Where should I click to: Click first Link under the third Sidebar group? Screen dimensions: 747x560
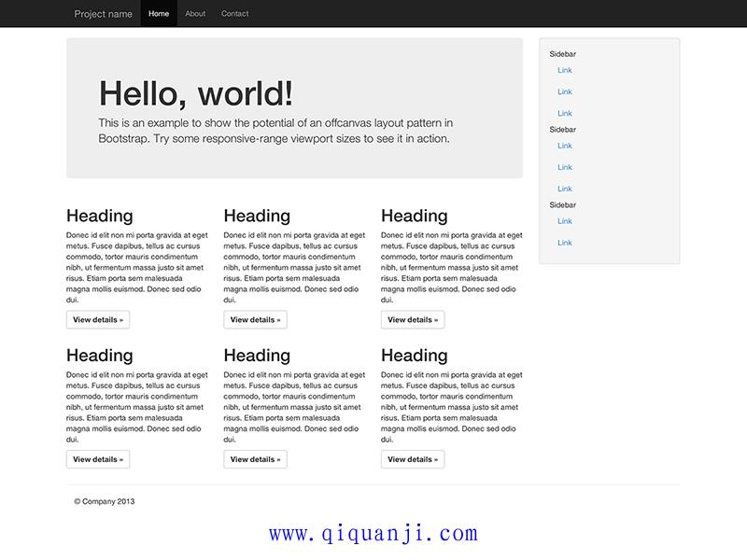pyautogui.click(x=564, y=221)
